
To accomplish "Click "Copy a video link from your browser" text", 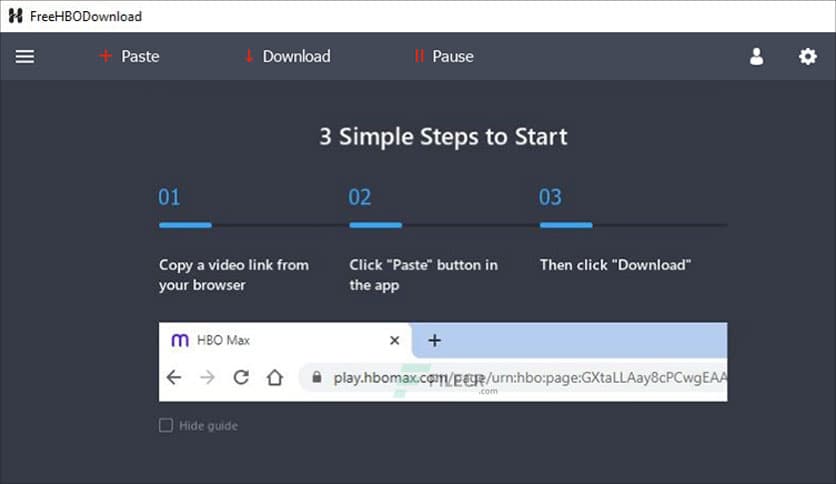I will point(234,275).
